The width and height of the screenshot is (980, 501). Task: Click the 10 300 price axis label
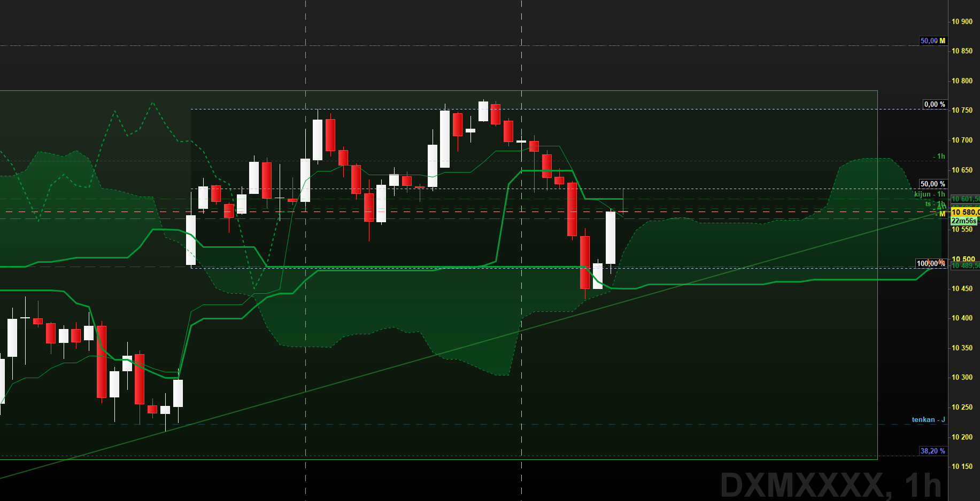pyautogui.click(x=962, y=378)
